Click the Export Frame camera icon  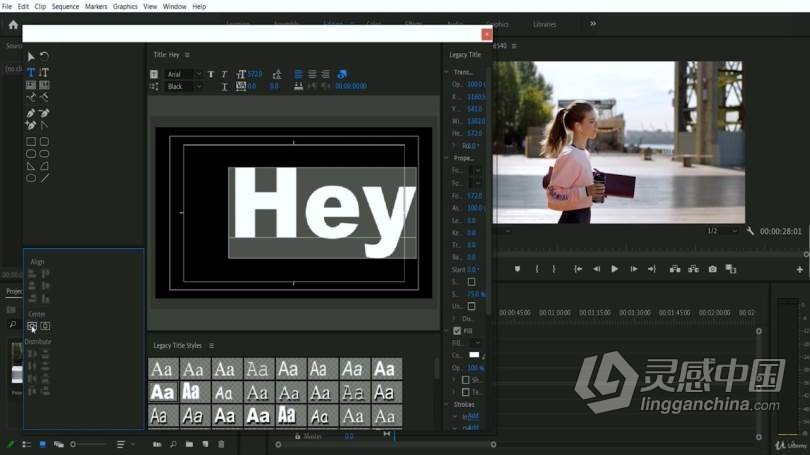712,269
